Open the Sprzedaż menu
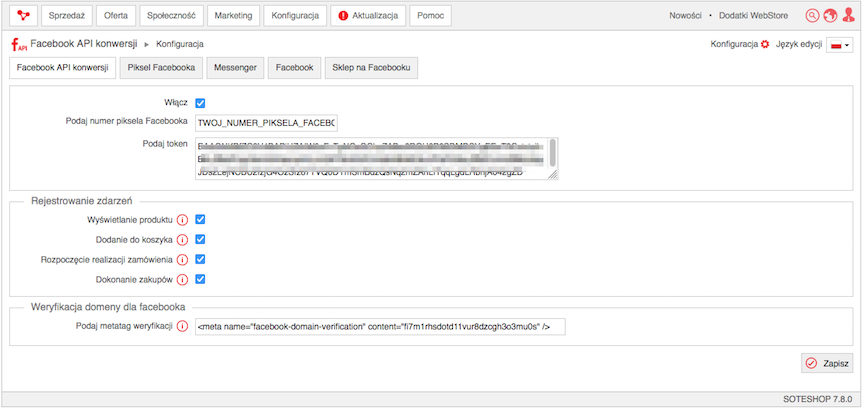864x410 pixels. pyautogui.click(x=67, y=16)
